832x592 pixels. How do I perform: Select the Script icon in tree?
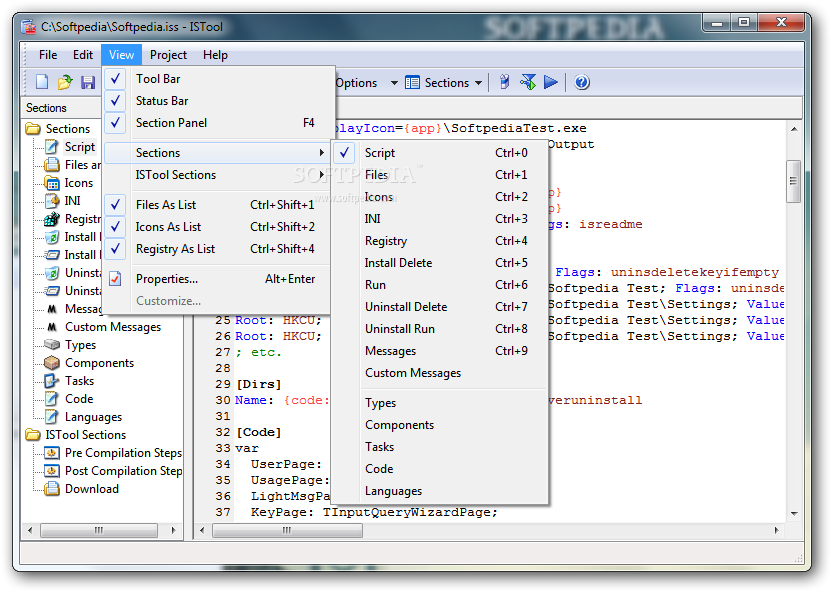51,146
